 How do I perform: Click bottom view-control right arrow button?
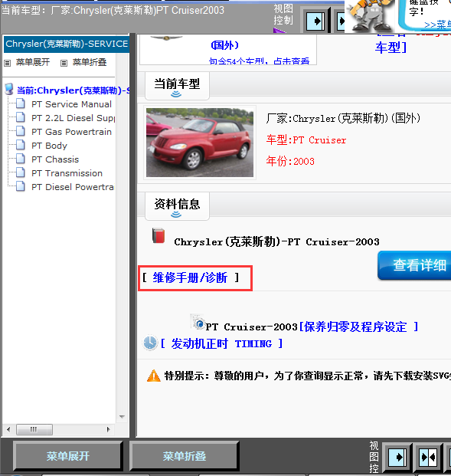click(x=397, y=457)
